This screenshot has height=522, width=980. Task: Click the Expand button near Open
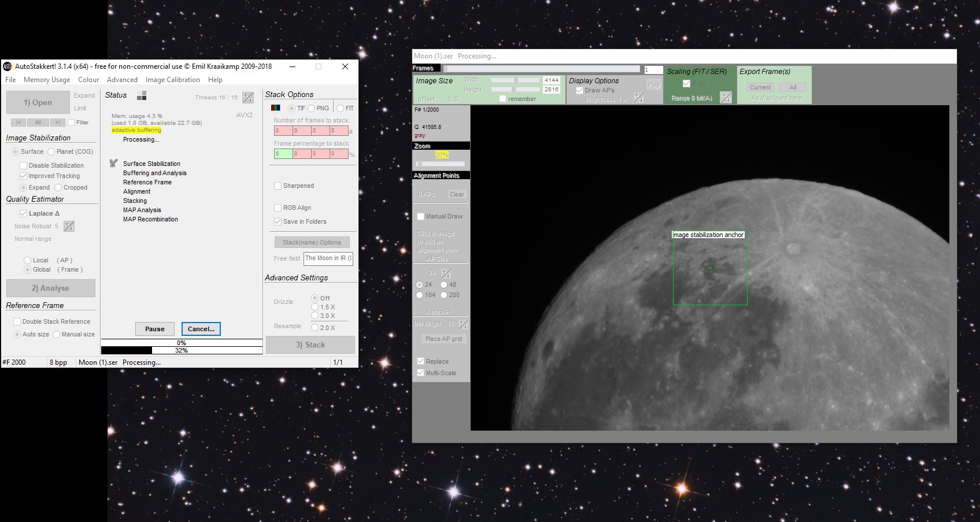84,95
